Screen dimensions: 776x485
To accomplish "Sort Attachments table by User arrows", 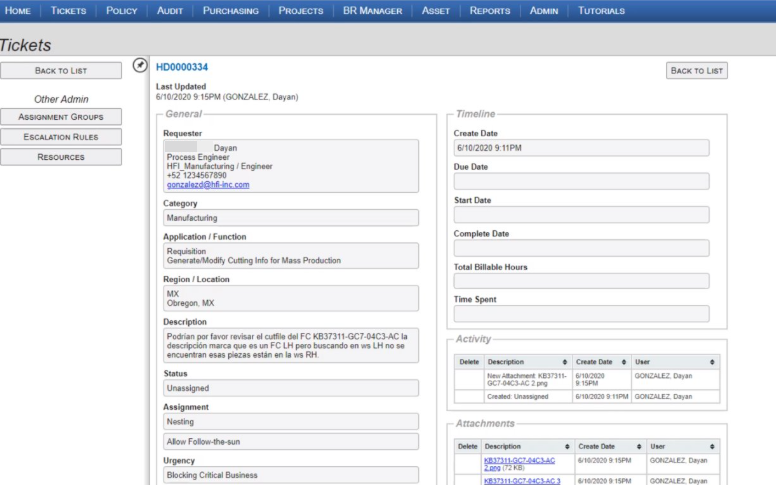I will (713, 446).
